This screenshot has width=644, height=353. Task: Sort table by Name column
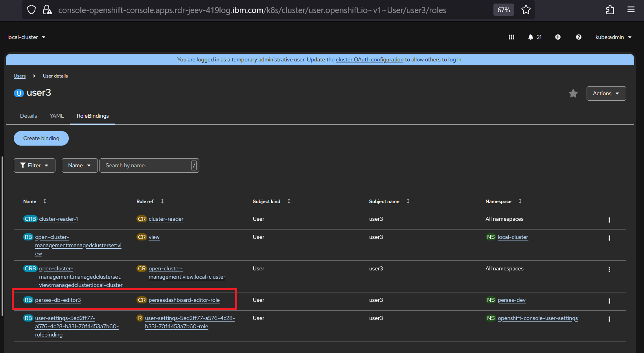pyautogui.click(x=44, y=201)
